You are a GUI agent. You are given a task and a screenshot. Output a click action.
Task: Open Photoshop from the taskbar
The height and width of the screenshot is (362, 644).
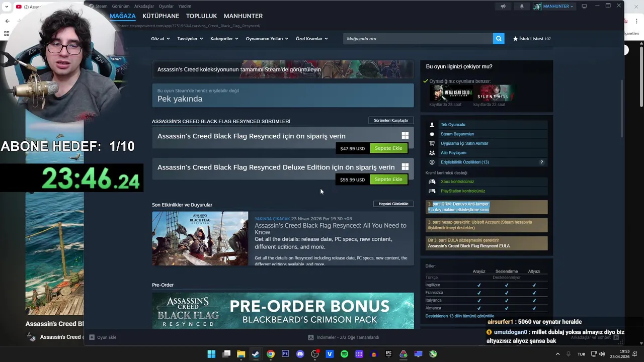[285, 354]
